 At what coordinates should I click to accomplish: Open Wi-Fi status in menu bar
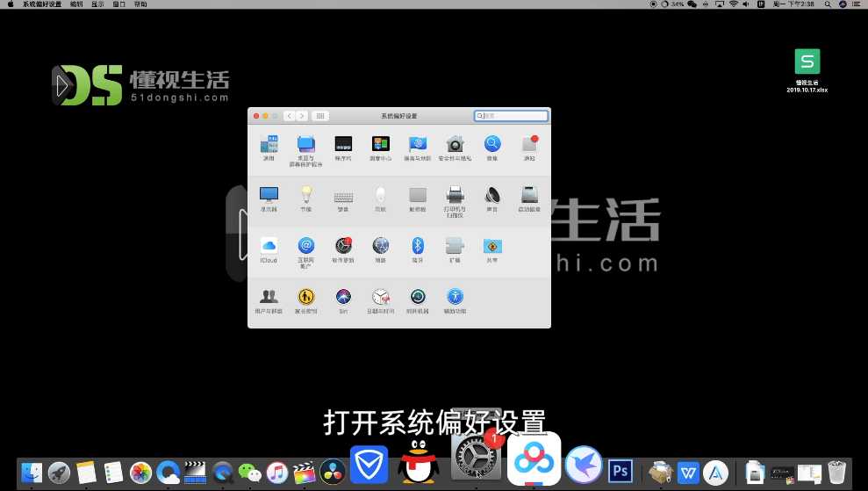click(x=734, y=4)
